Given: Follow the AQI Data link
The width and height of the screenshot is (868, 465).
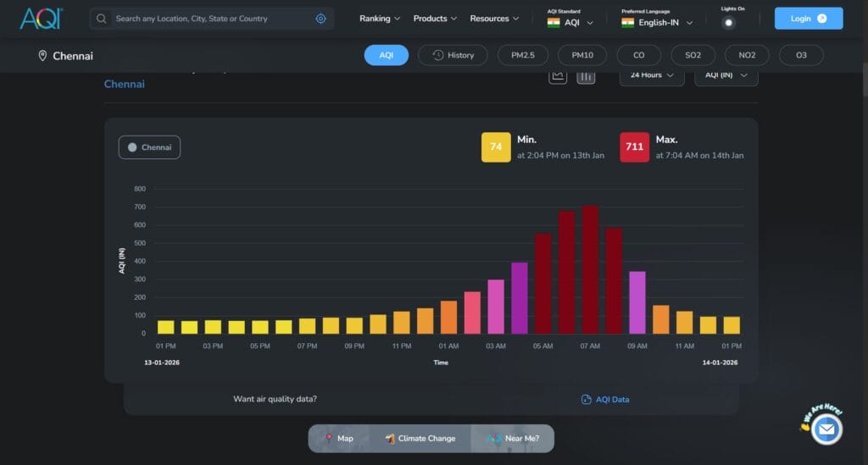Looking at the screenshot, I should click(x=605, y=400).
